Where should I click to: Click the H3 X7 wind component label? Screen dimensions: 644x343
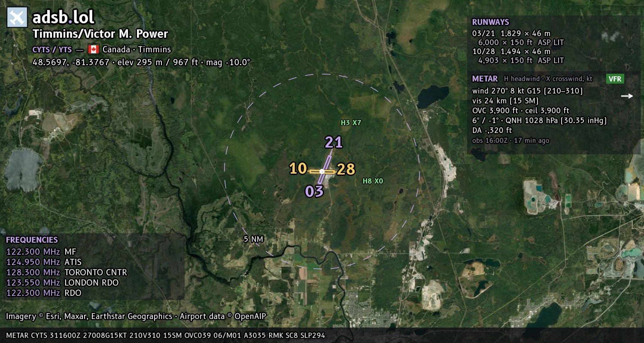pyautogui.click(x=351, y=123)
